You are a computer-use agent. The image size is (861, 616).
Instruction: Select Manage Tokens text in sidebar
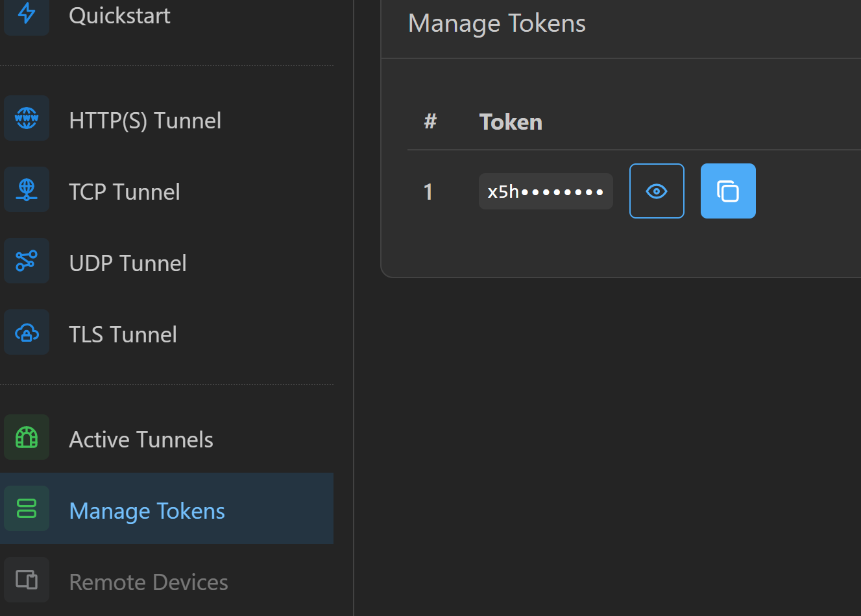coord(147,511)
